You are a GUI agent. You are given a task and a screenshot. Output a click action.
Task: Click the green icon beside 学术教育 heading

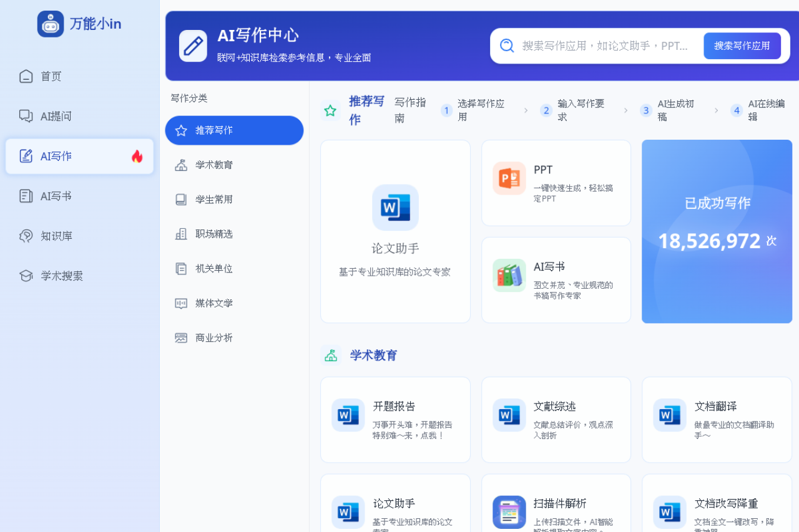coord(331,355)
